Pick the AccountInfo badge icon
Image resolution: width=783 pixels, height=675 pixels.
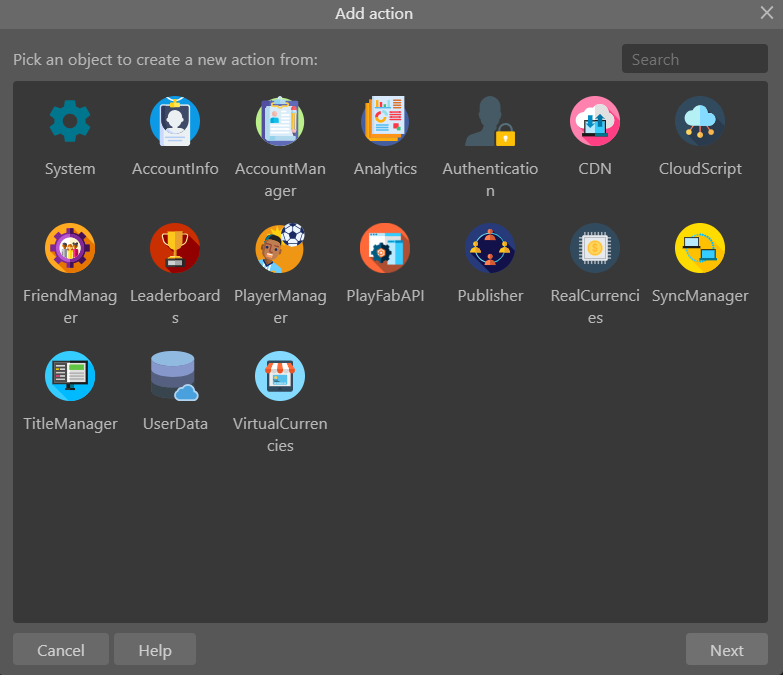175,121
